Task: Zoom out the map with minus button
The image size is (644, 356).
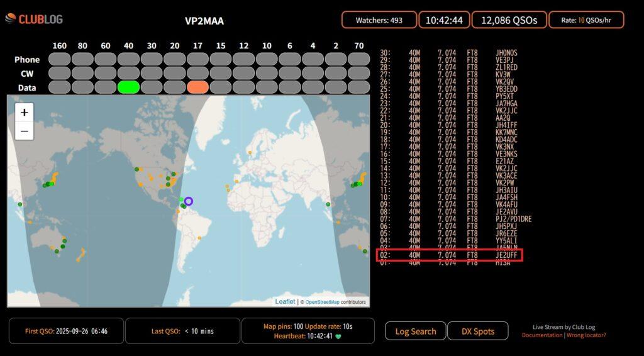Action: [x=24, y=131]
